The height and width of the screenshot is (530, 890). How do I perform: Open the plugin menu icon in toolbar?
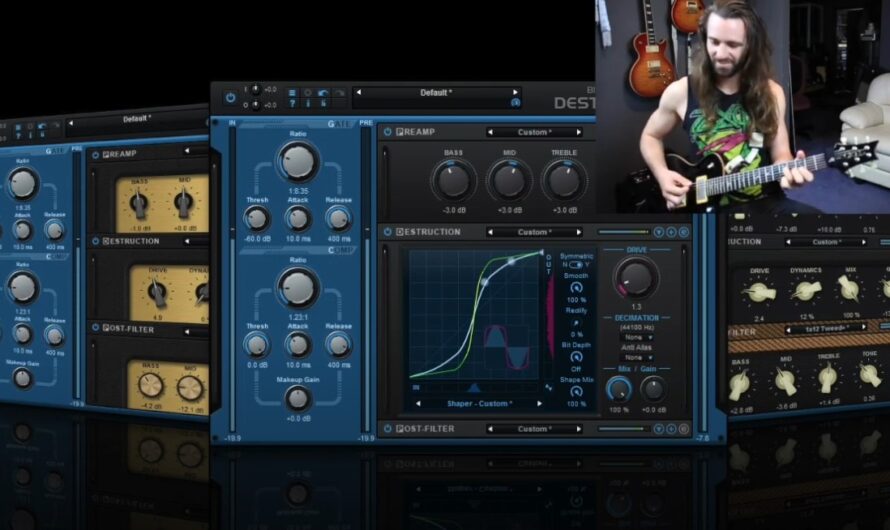pyautogui.click(x=292, y=92)
